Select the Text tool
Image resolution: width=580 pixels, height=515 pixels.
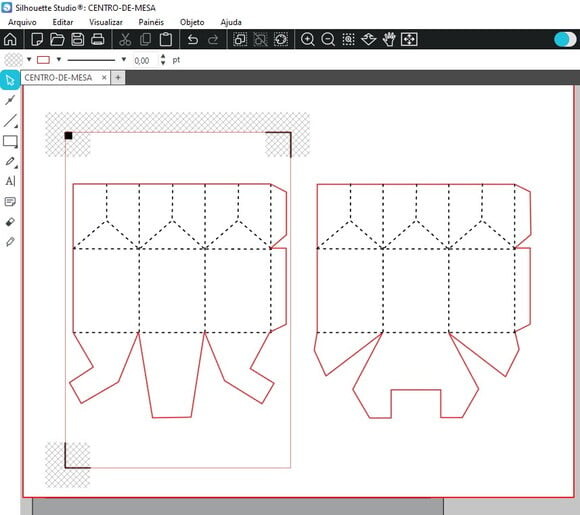(10, 181)
